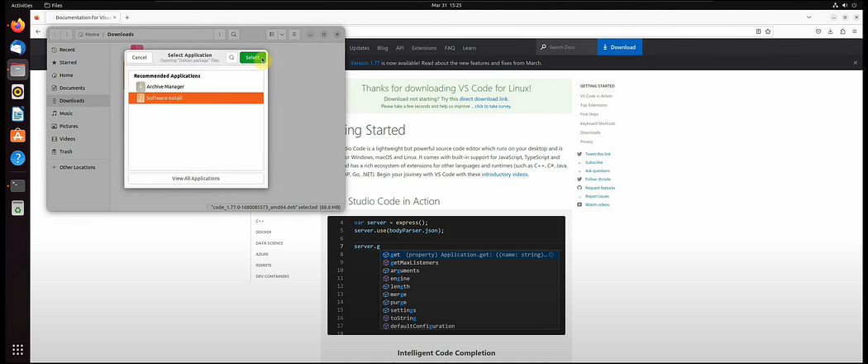
Task: Open Firefox Downloads panel
Action: (x=831, y=31)
